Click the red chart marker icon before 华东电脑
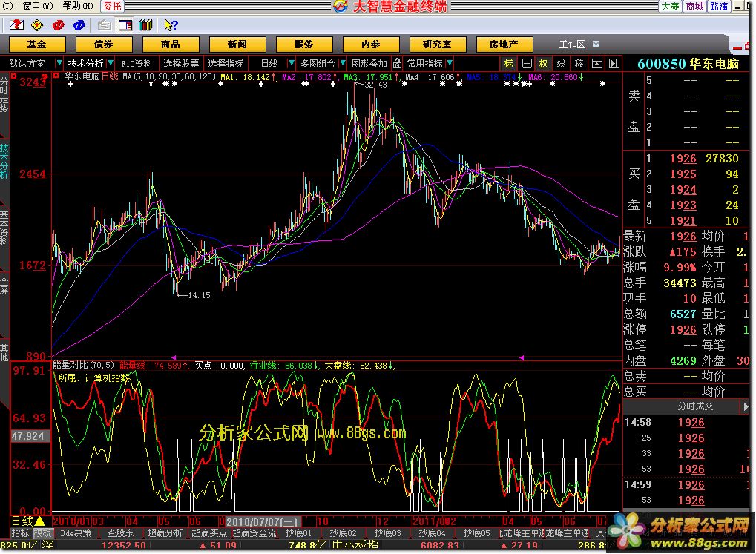756x554 pixels. [57, 76]
